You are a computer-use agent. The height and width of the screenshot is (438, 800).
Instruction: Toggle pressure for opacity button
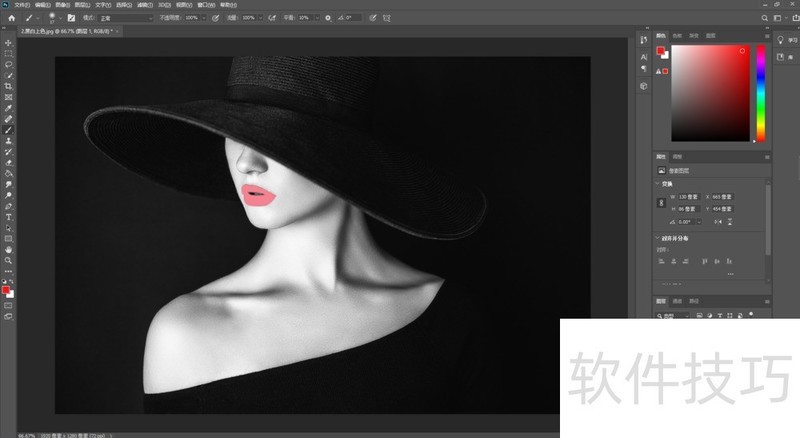tap(215, 17)
